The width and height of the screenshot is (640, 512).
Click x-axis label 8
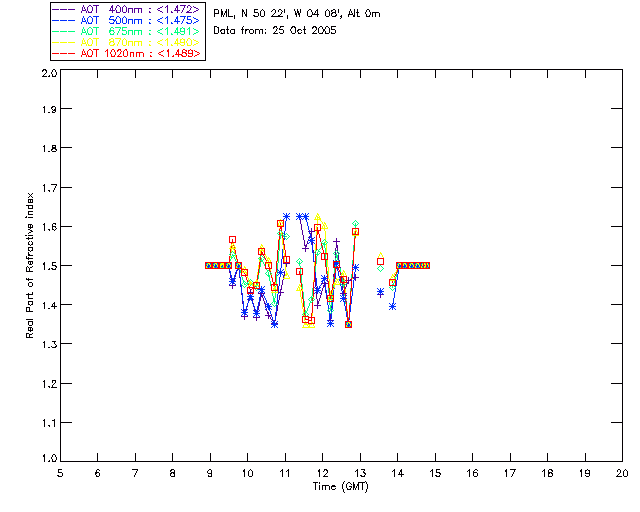(x=173, y=473)
